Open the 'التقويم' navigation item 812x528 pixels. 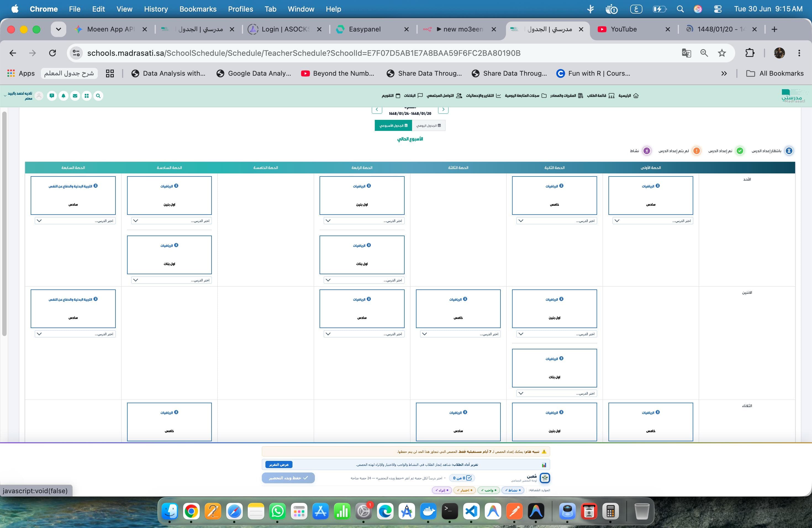click(391, 96)
